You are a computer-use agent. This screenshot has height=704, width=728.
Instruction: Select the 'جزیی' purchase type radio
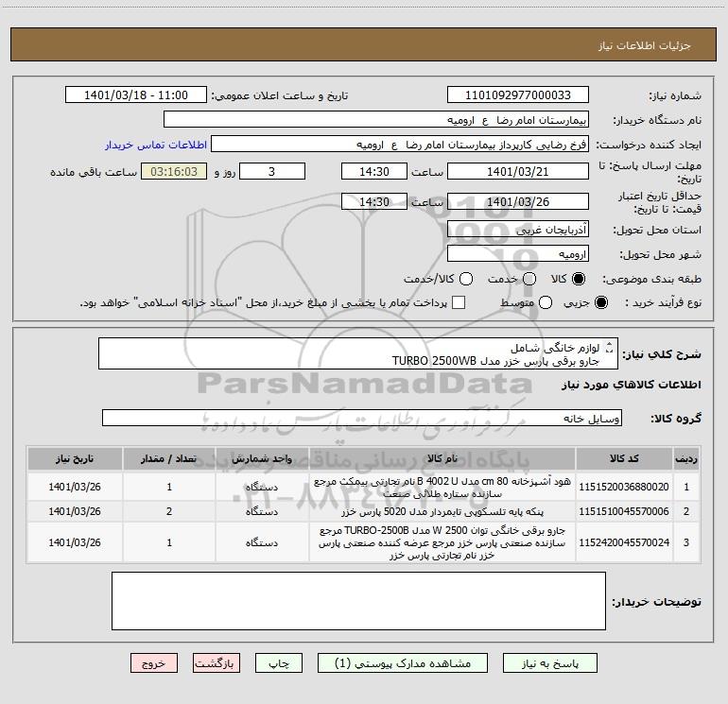[600, 302]
